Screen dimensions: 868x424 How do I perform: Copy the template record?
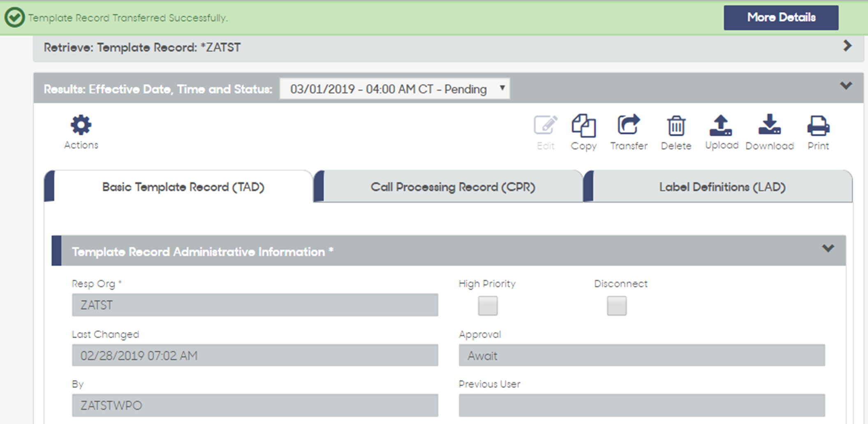point(583,132)
